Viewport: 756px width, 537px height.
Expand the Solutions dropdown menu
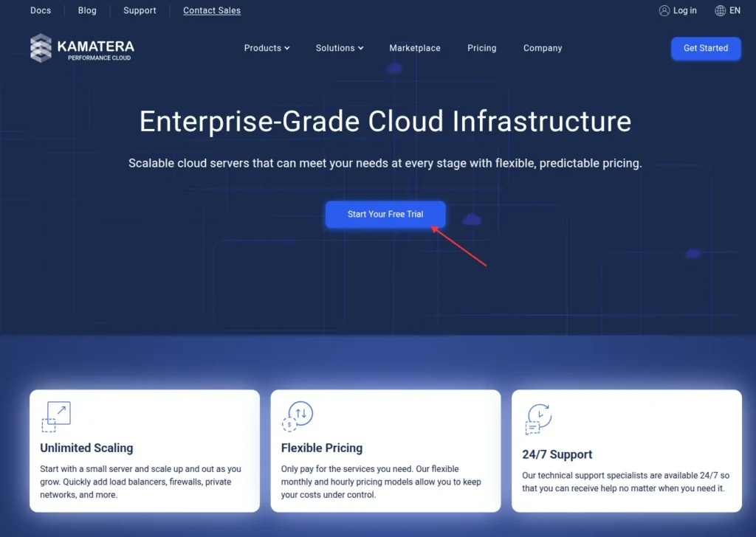[340, 48]
